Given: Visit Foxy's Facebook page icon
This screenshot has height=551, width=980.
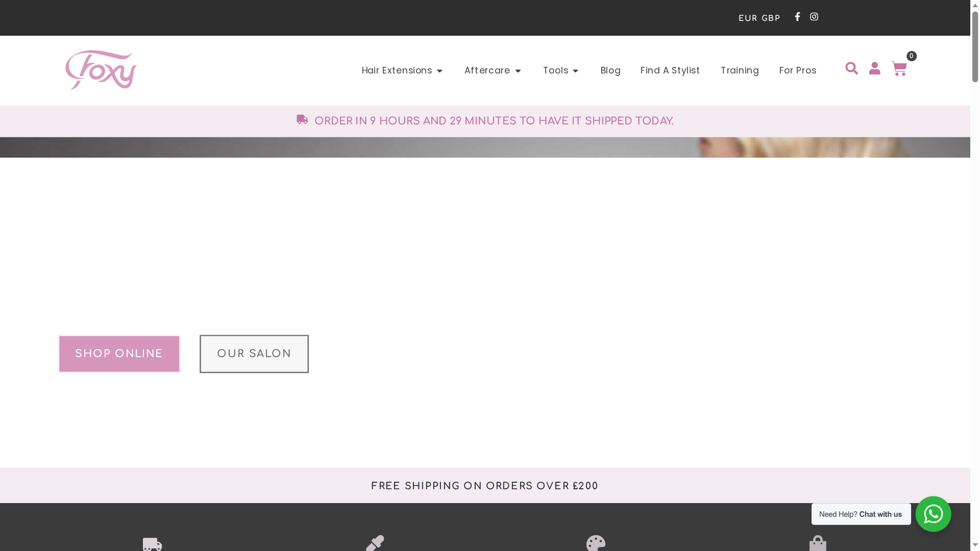Looking at the screenshot, I should (797, 16).
